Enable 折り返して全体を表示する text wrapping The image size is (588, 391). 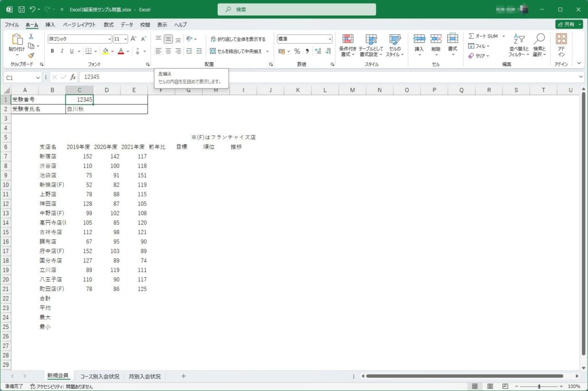(x=237, y=39)
